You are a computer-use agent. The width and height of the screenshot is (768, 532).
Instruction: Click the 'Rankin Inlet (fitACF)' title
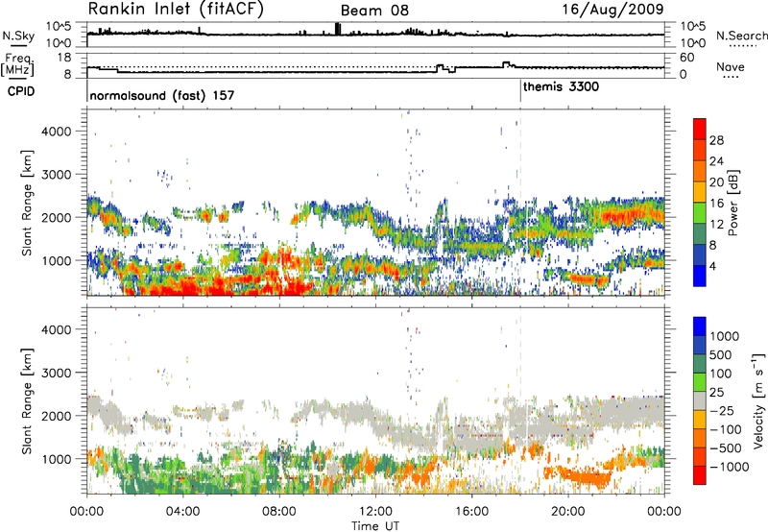tap(176, 10)
